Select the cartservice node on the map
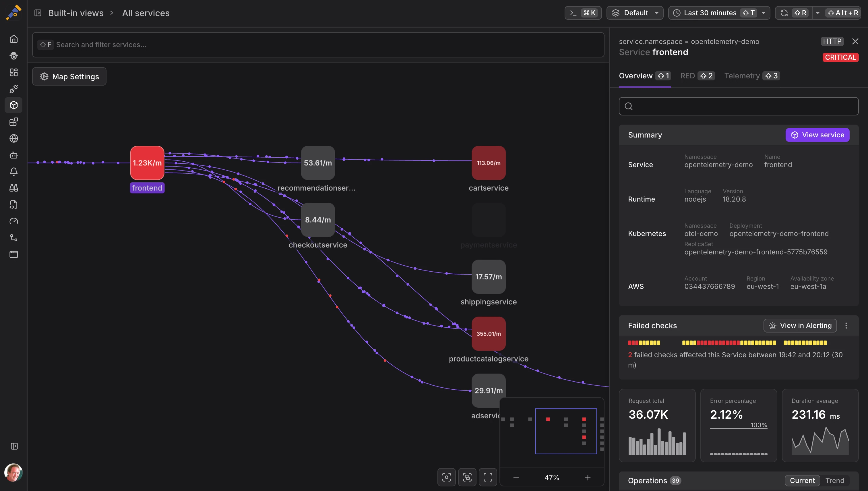 point(489,163)
